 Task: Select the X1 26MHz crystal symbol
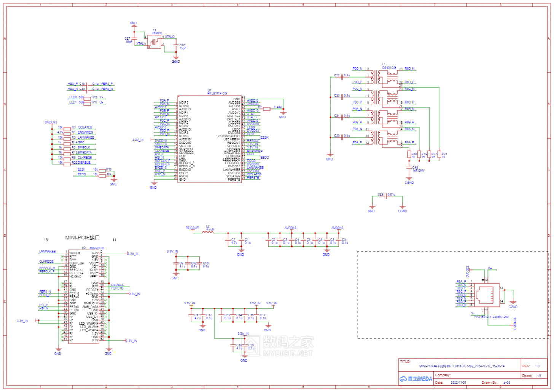(154, 42)
